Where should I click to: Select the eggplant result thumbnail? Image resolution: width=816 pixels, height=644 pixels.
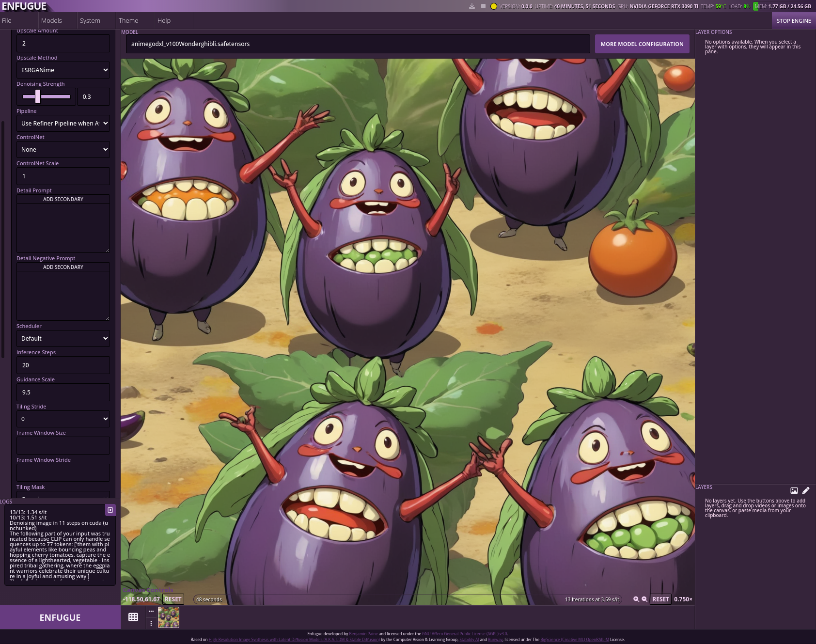click(x=169, y=617)
